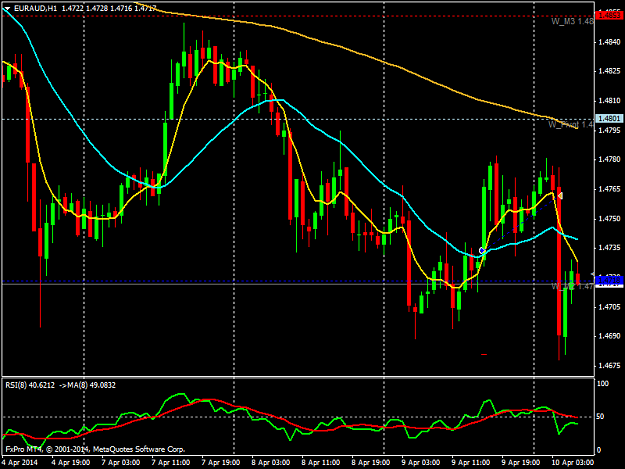Select the small red dash marker below the candles
Viewport: 625px width, 469px height.
point(484,354)
